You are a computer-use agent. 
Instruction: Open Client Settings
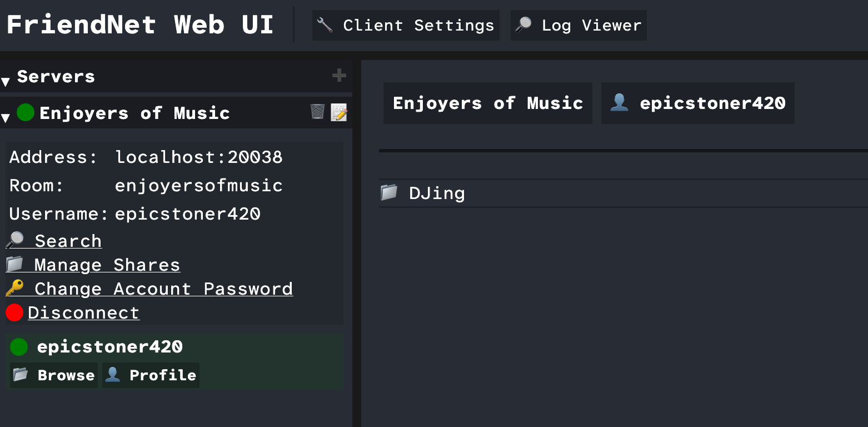(x=406, y=26)
